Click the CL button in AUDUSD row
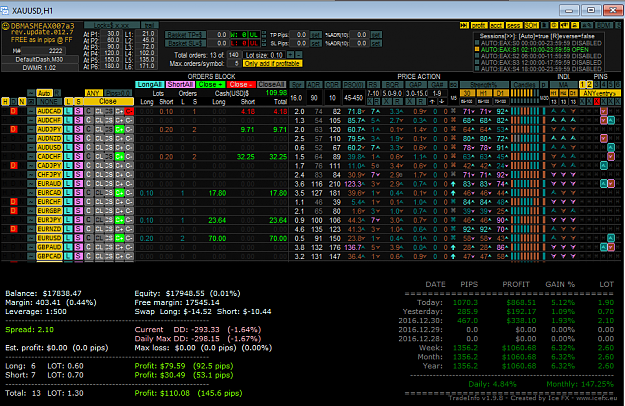The image size is (625, 406). (99, 147)
